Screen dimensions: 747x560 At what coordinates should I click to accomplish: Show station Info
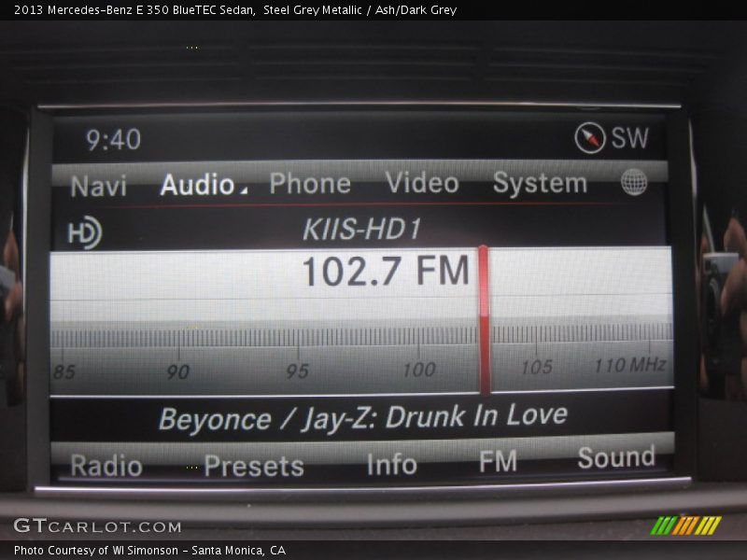[391, 464]
